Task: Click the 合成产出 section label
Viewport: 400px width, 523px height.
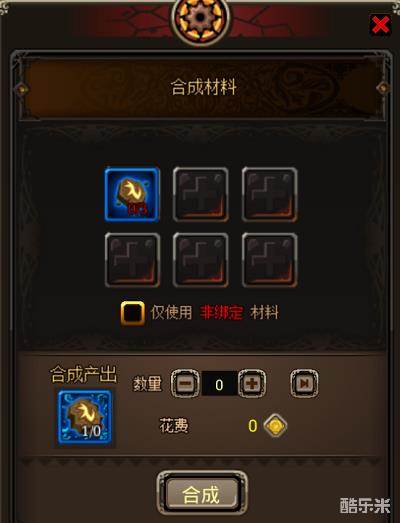Action: (83, 374)
